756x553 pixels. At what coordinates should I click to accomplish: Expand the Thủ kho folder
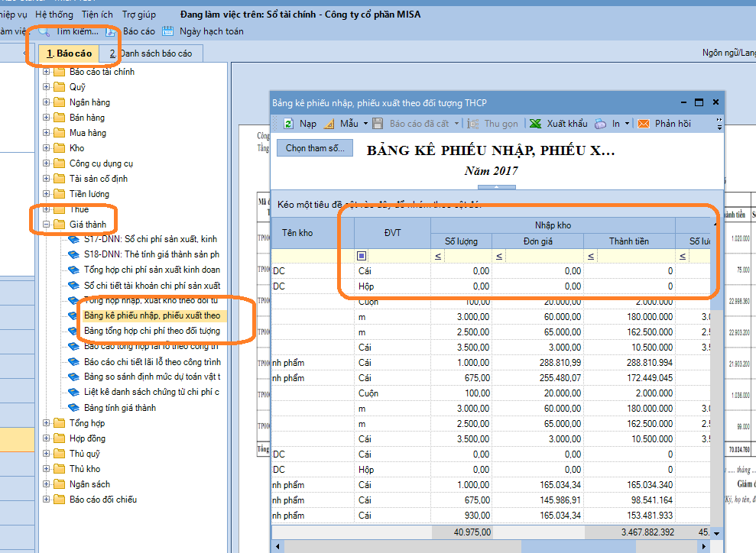(x=47, y=469)
